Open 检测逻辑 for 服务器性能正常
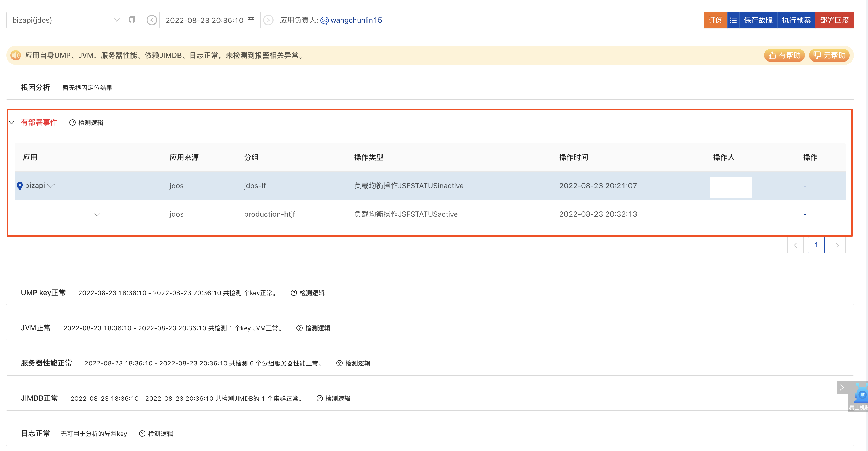Viewport: 868px width, 451px height. pyautogui.click(x=353, y=363)
